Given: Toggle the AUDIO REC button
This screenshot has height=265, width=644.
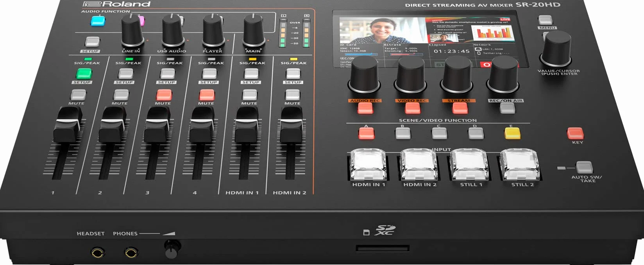Looking at the screenshot, I should pos(365,108).
